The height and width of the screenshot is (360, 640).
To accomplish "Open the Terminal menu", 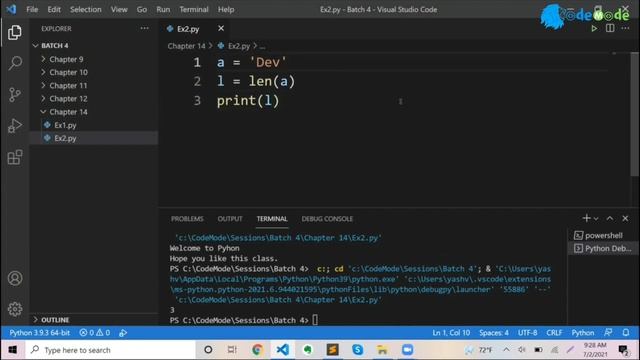I will coord(193,9).
